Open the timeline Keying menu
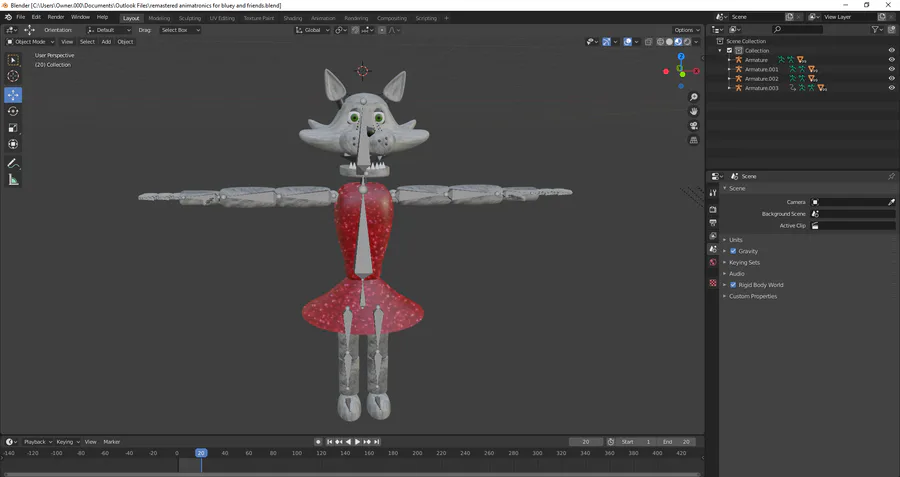Image resolution: width=900 pixels, height=477 pixels. tap(68, 441)
